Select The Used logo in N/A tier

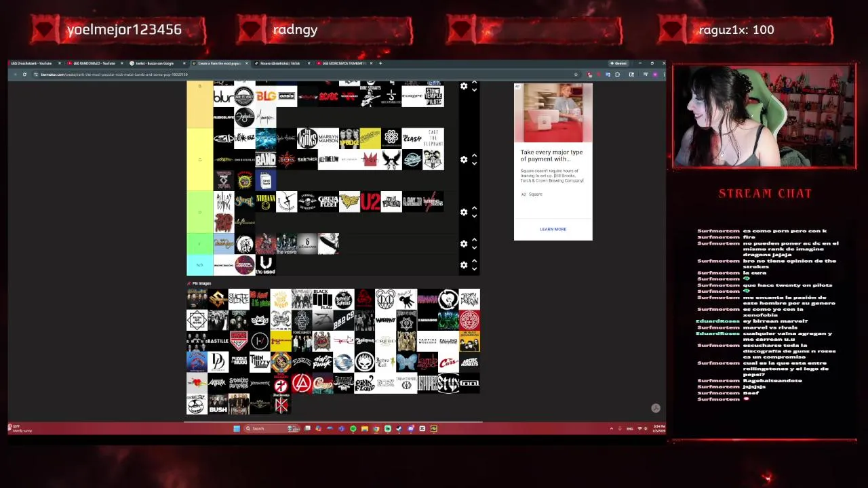[x=266, y=265]
